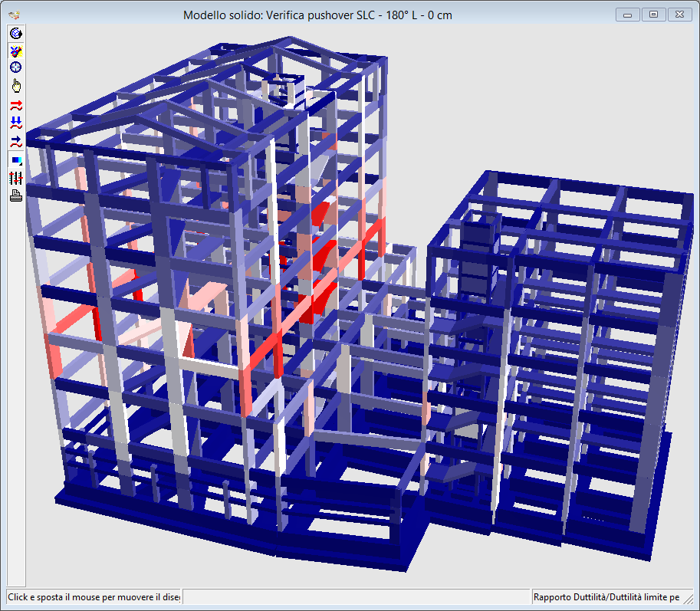Open the blue color gradient dropdown tool
This screenshot has height=611, width=700.
15,160
